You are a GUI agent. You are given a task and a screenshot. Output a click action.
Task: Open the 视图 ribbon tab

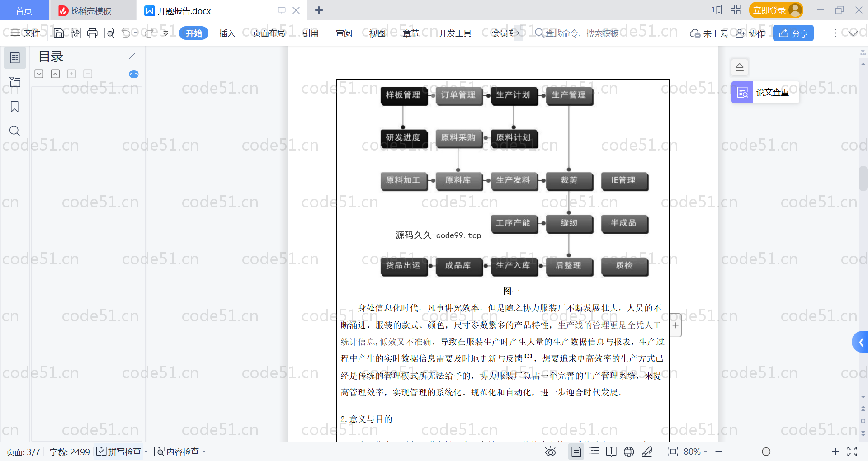click(377, 33)
